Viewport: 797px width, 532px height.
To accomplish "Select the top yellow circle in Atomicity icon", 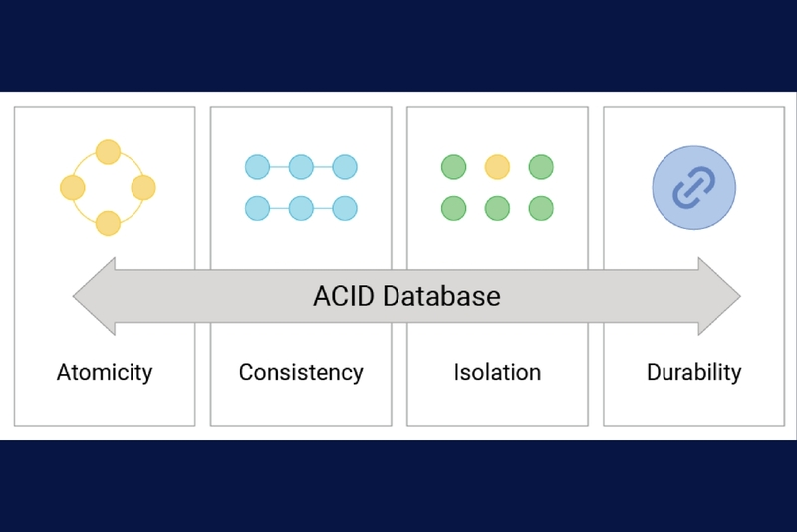I will 108,152.
